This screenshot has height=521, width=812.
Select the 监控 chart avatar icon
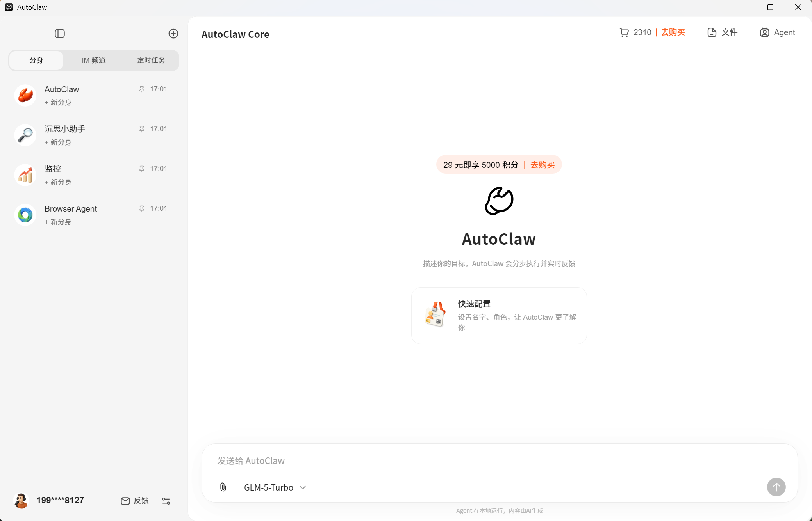tap(25, 175)
